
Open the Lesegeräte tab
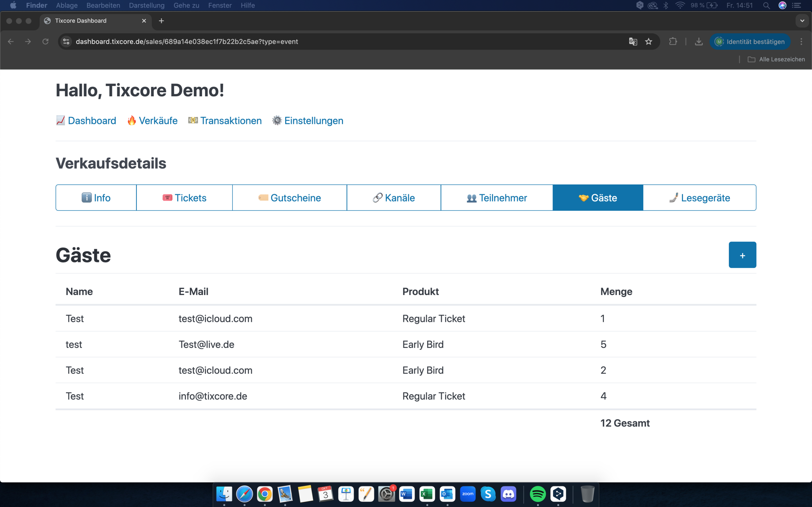699,198
